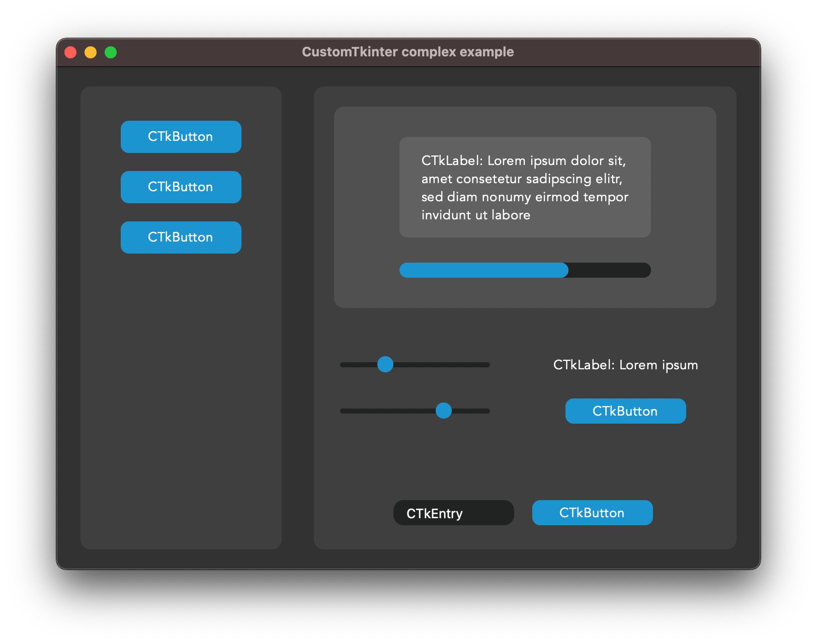The width and height of the screenshot is (817, 644).
Task: Click the CTkButton next to the CTkEntry field
Action: [593, 513]
